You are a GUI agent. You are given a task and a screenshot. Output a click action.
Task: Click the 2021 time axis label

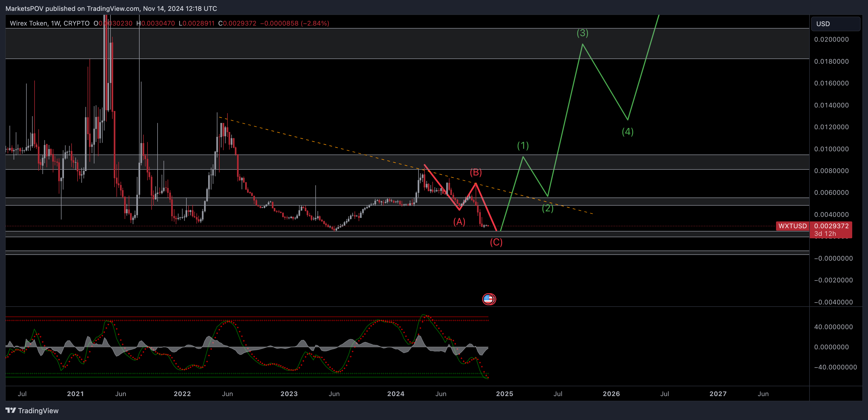pos(75,394)
